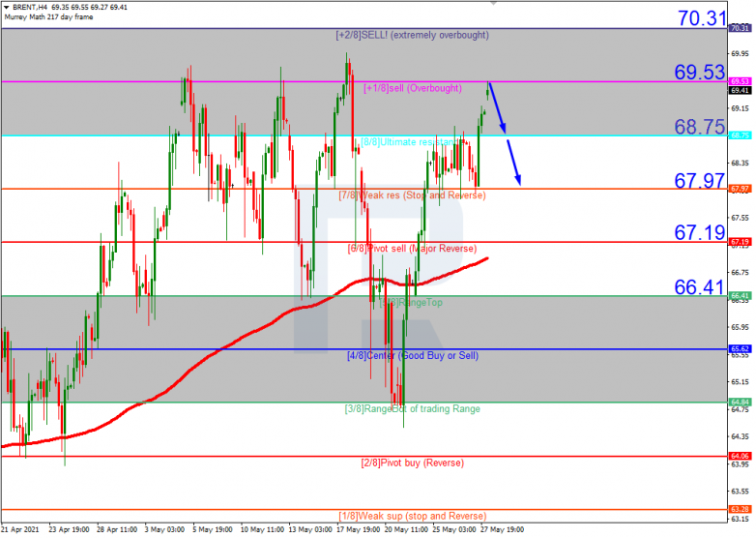Select the 69.15 price scale label
This screenshot has height=538, width=756.
[740, 108]
